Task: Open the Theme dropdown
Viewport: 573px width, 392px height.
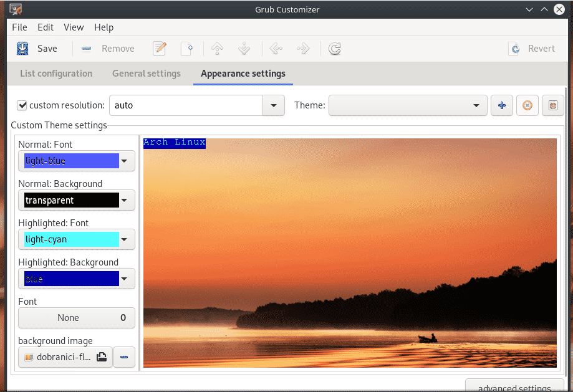Action: (x=408, y=105)
